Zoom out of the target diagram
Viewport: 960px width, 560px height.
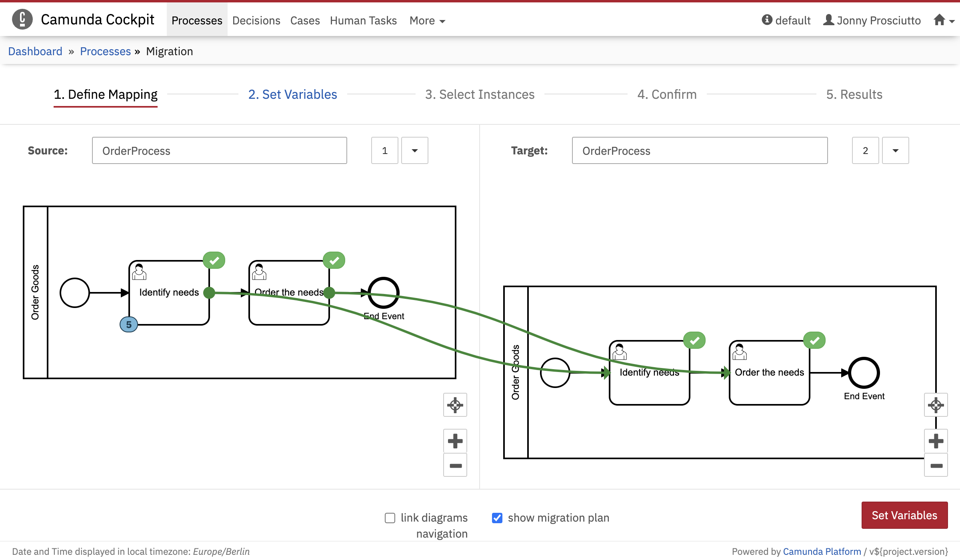936,465
